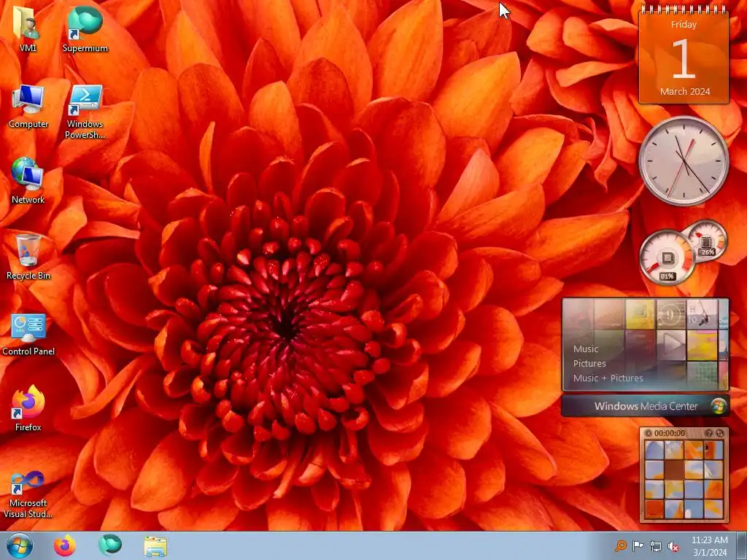Viewport: 747px width, 560px height.
Task: Launch Supermium from the taskbar
Action: 110,545
